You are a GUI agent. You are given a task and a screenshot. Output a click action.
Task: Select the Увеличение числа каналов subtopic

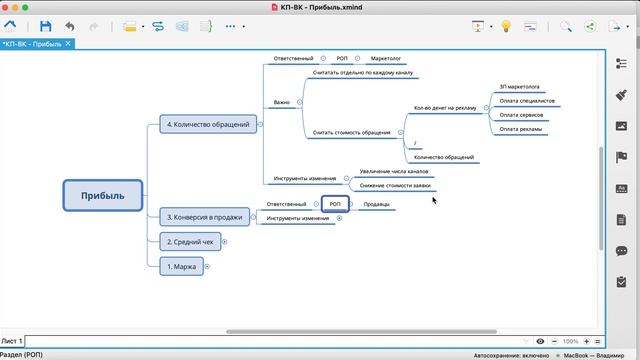[394, 171]
